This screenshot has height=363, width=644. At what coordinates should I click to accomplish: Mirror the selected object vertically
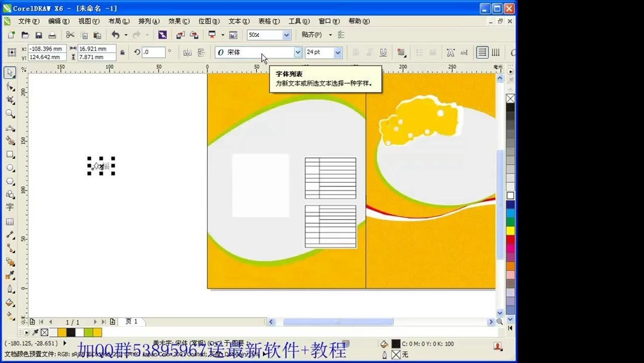[202, 52]
